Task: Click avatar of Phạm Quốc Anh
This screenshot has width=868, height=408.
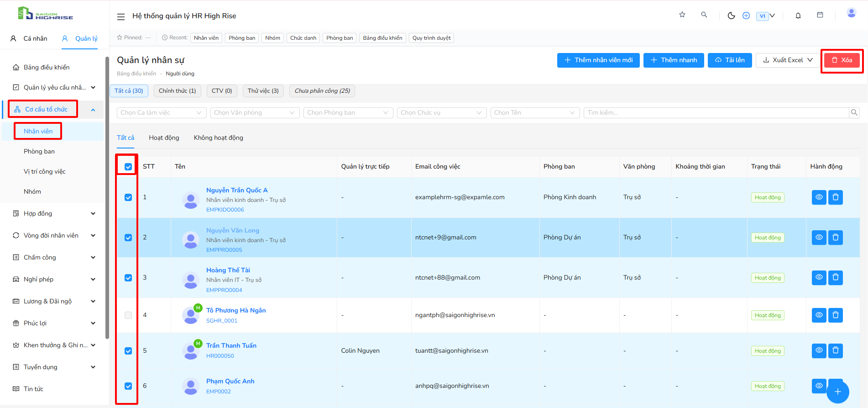Action: coord(190,387)
